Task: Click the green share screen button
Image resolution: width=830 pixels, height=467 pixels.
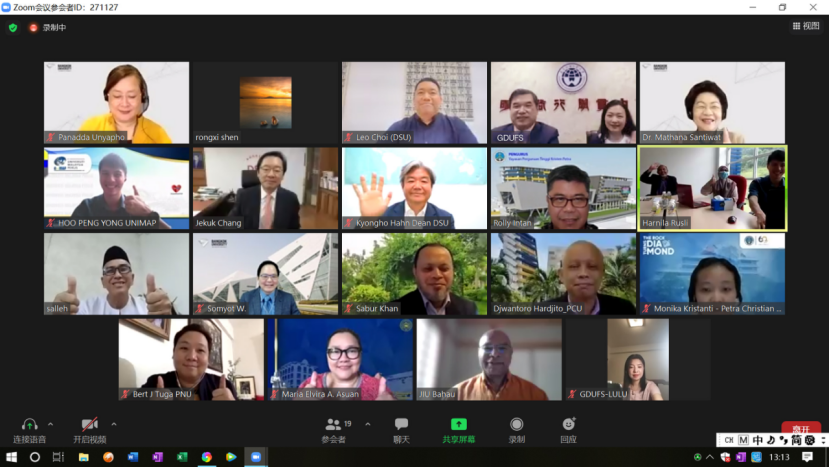Action: tap(459, 425)
